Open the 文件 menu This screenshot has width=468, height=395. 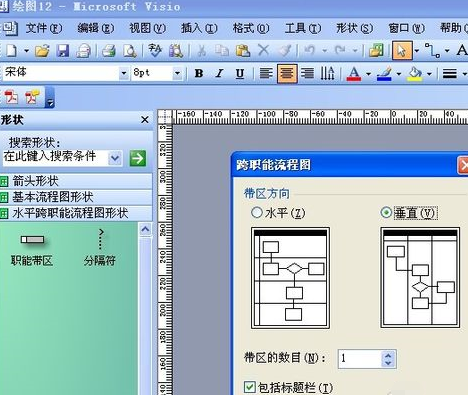(44, 28)
